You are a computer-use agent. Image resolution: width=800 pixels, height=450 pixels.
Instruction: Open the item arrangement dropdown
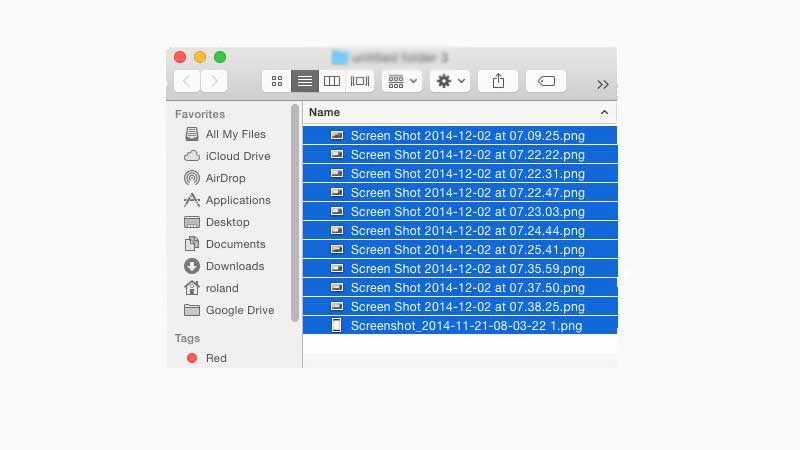(x=402, y=81)
